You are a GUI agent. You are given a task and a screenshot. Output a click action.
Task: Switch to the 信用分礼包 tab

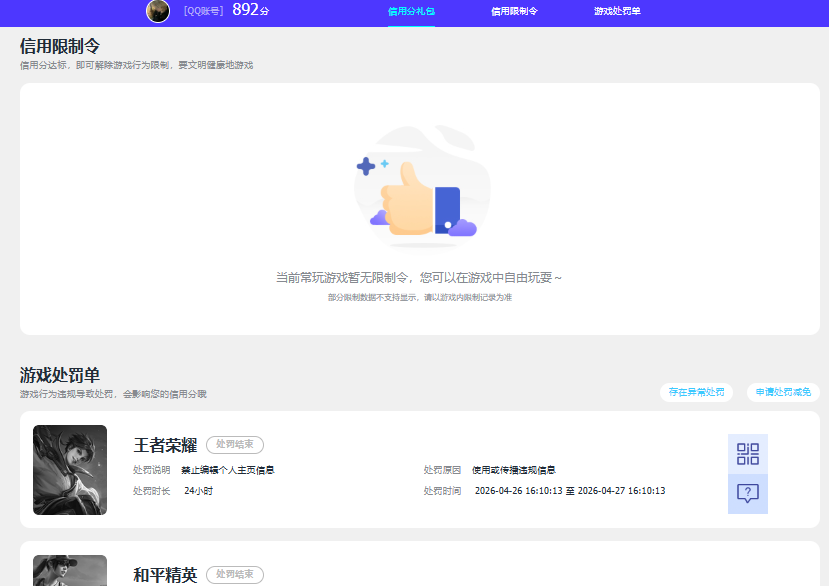411,11
